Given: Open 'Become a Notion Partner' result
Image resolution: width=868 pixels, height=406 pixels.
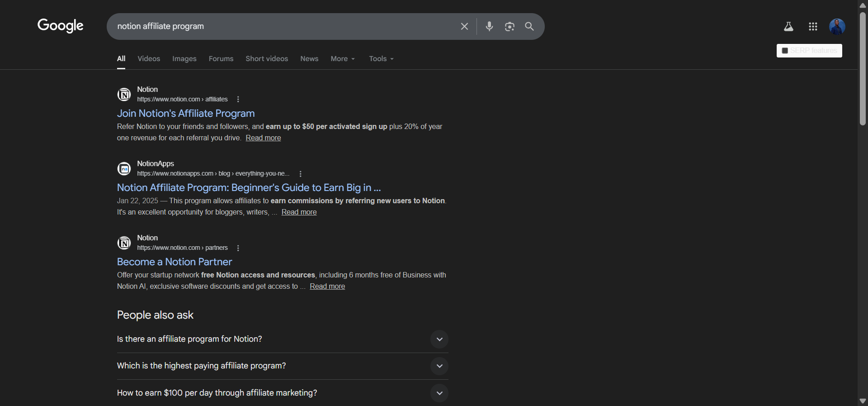Looking at the screenshot, I should (175, 262).
